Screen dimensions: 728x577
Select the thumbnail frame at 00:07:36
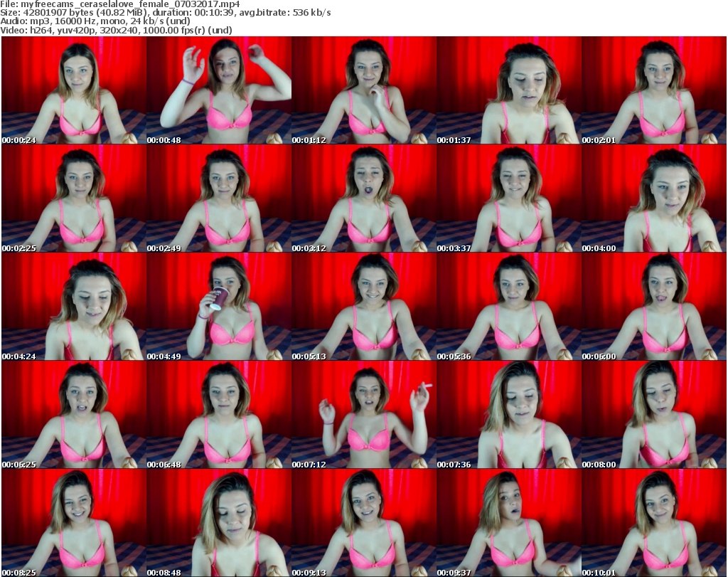pos(509,415)
